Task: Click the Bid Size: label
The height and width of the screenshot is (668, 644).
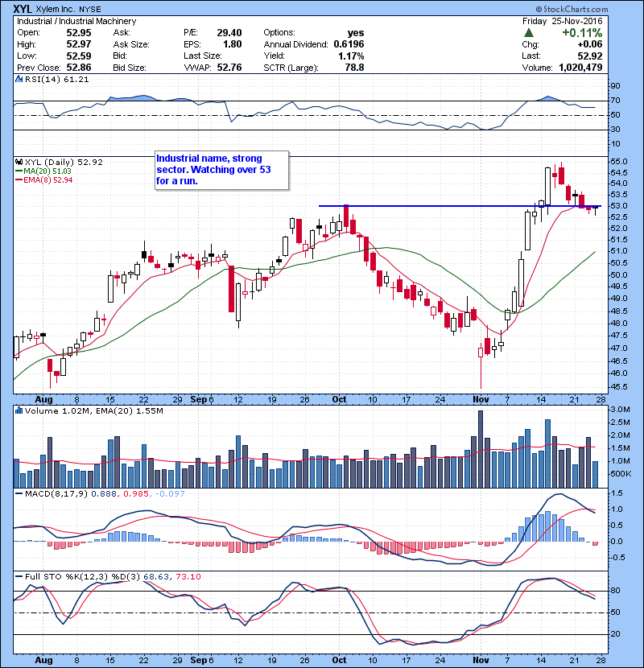Action: pyautogui.click(x=130, y=68)
